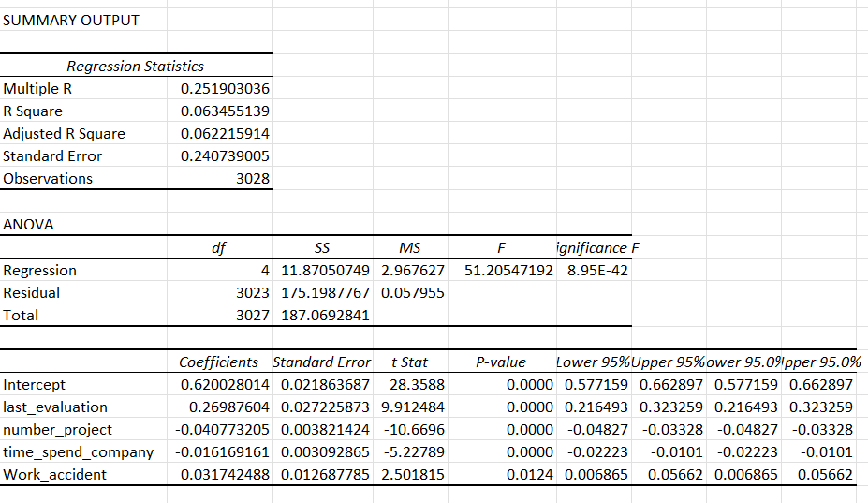
Task: Select the last_evaluation coefficient 0.26987604
Action: (x=229, y=407)
